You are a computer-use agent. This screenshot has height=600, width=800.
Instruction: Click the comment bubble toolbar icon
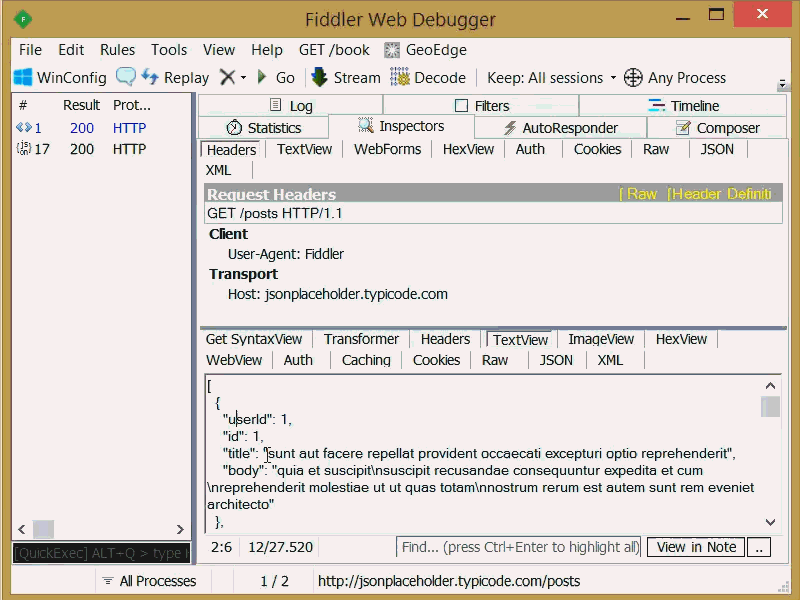tap(125, 77)
